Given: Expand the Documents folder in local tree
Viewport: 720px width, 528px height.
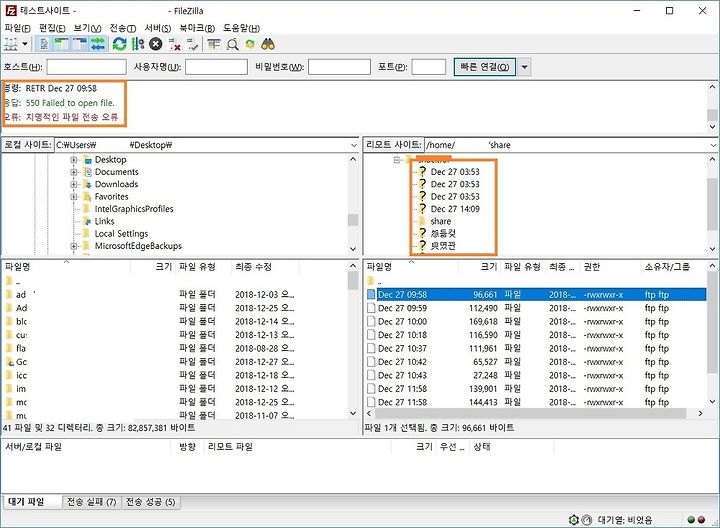Looking at the screenshot, I should [73, 172].
